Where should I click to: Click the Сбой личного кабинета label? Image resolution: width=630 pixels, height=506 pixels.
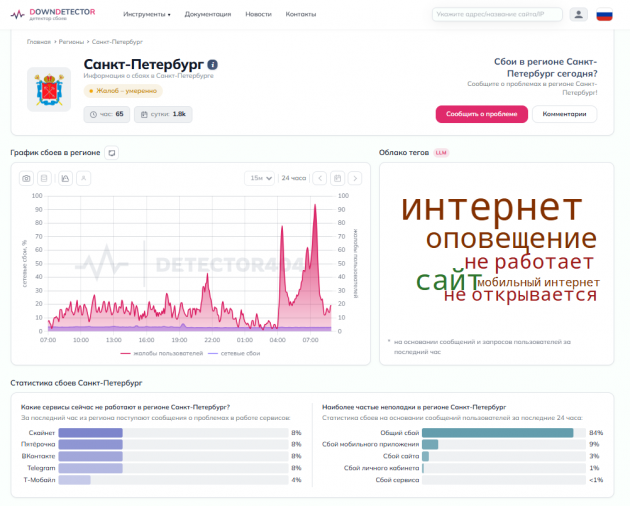click(381, 468)
